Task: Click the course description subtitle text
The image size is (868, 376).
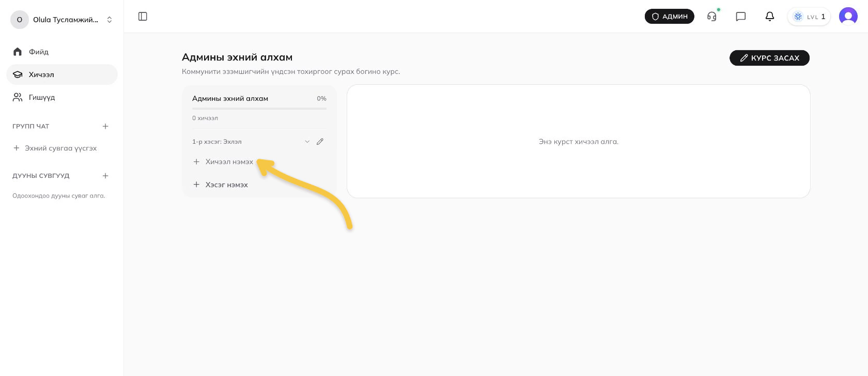Action: point(291,71)
